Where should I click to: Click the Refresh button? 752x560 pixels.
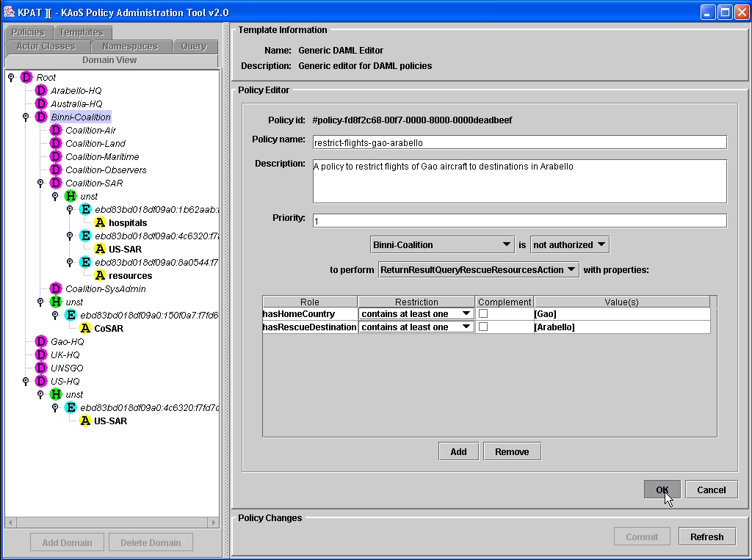point(707,537)
